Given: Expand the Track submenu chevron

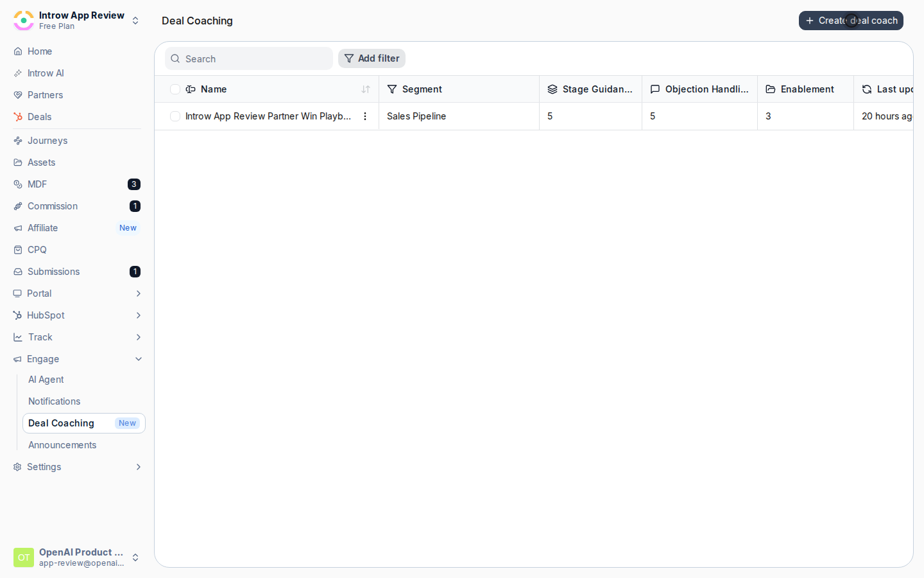Looking at the screenshot, I should click(139, 337).
